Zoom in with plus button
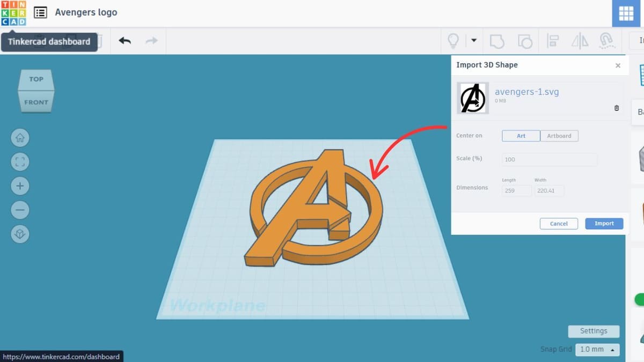This screenshot has width=644, height=362. pyautogui.click(x=20, y=186)
